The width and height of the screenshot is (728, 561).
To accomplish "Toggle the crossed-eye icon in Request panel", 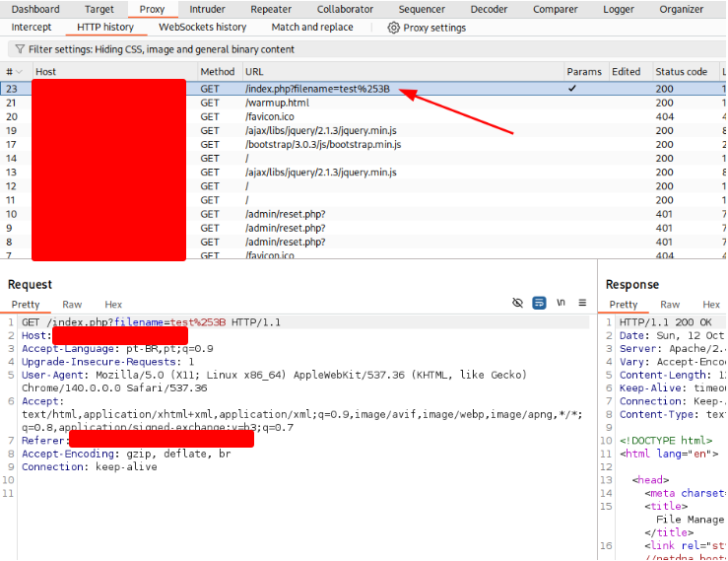I will [518, 303].
